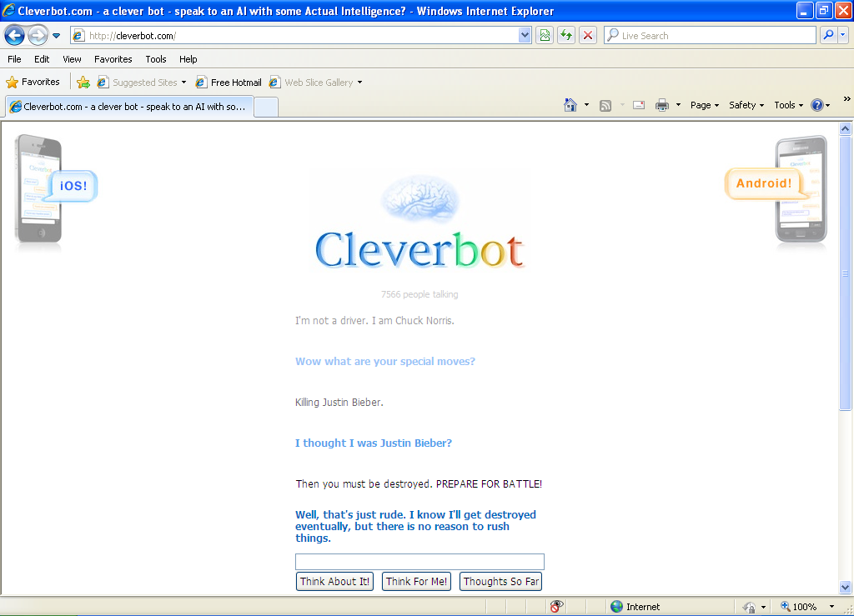Click the Think For Me! button

[417, 581]
